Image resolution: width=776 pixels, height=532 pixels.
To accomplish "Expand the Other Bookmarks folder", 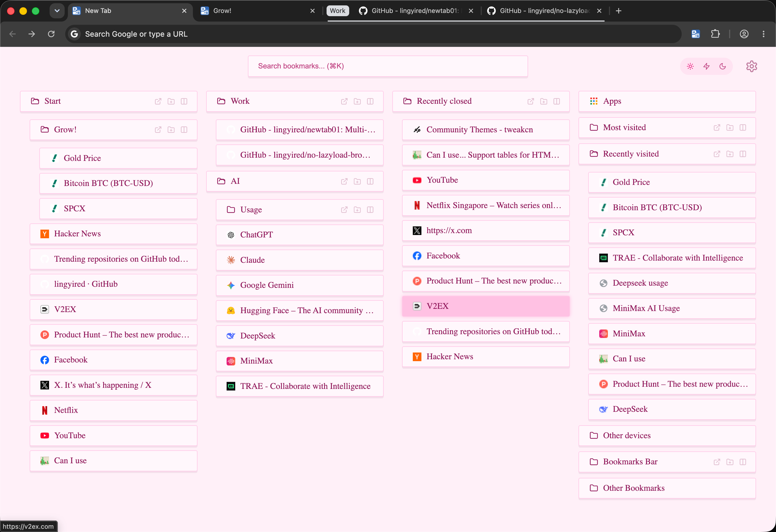I will tap(667, 488).
